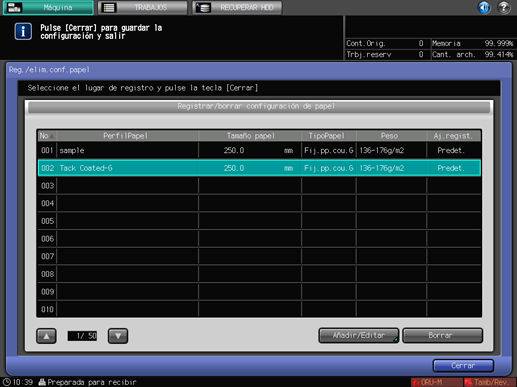
Task: Click the ORU-M status indicator
Action: point(437,382)
